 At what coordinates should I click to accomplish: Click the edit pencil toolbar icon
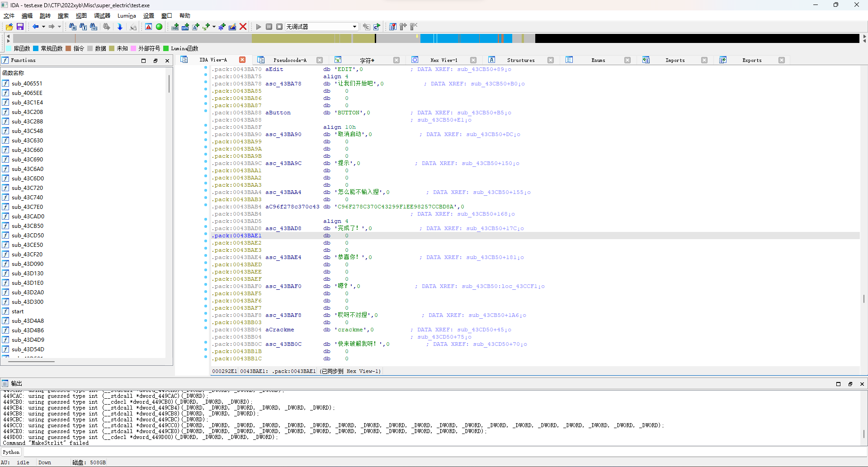pyautogui.click(x=232, y=27)
